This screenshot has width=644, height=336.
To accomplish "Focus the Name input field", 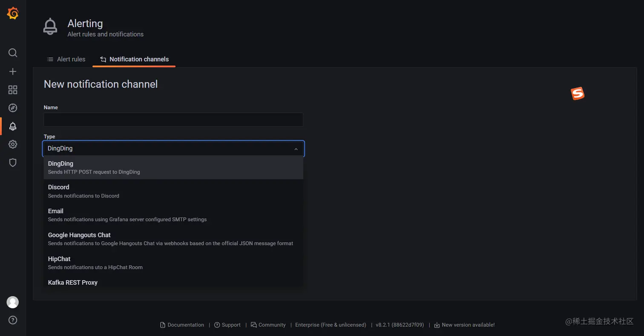I will [x=173, y=119].
